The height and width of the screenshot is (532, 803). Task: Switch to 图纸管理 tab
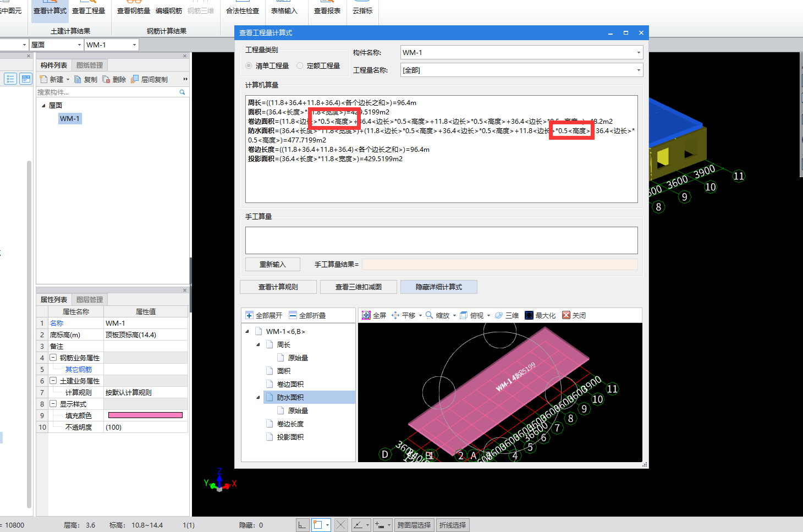[x=90, y=65]
